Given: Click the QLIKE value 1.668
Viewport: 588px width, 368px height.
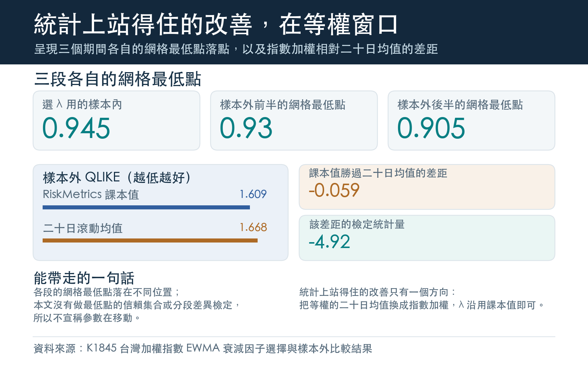Looking at the screenshot, I should tap(253, 227).
